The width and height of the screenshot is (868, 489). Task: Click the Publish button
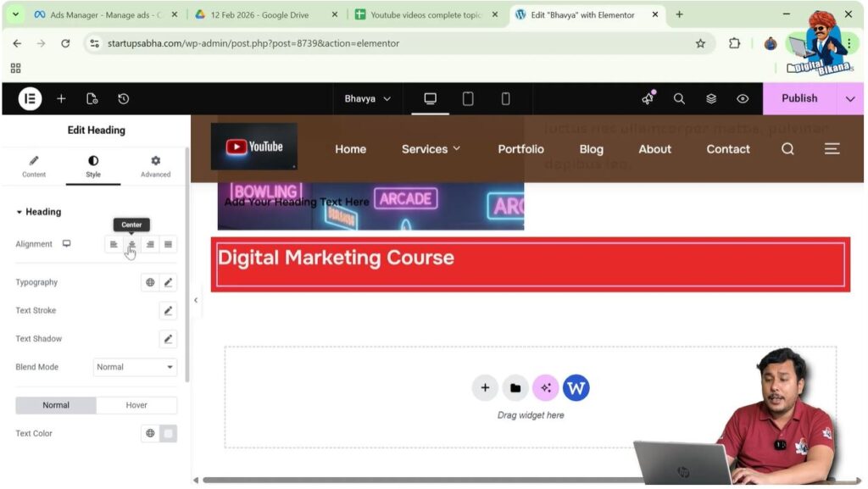click(x=799, y=98)
